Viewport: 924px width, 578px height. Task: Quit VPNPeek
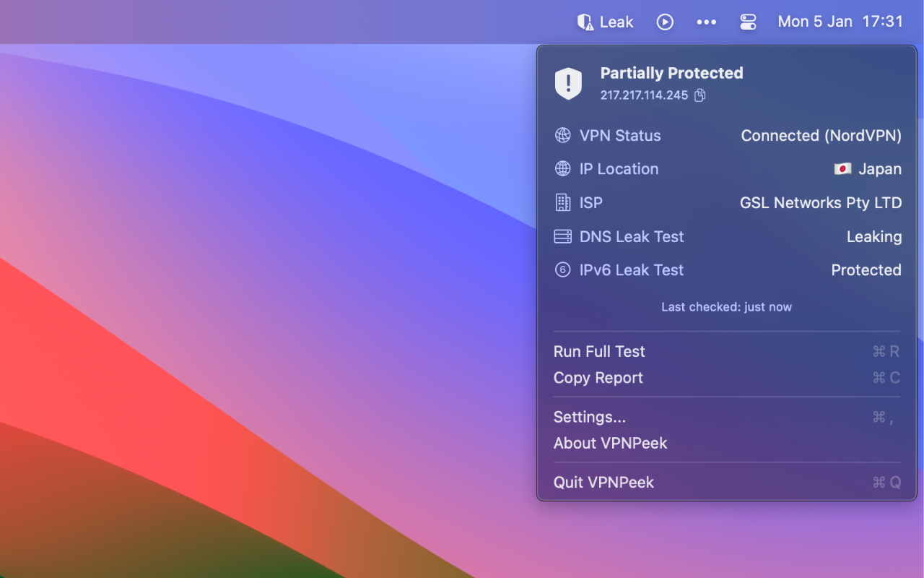[x=603, y=482]
